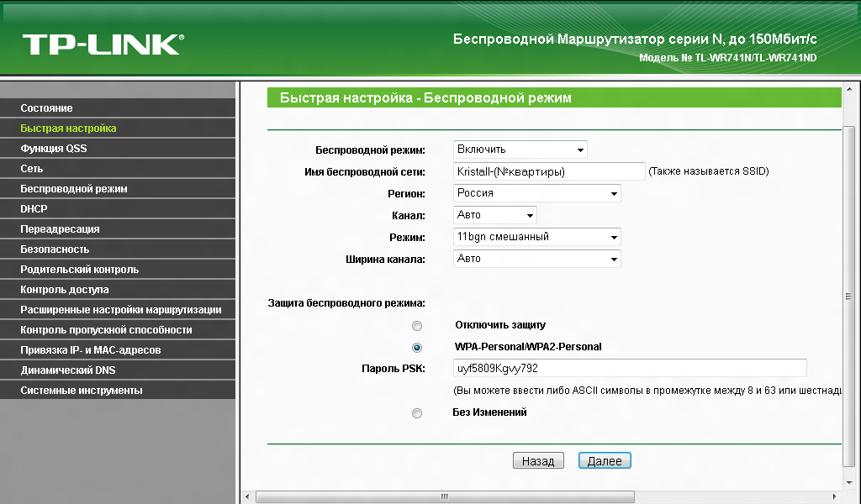Screen dimensions: 861x504
Task: Choose 'Без Изменений' radio button
Action: click(417, 413)
